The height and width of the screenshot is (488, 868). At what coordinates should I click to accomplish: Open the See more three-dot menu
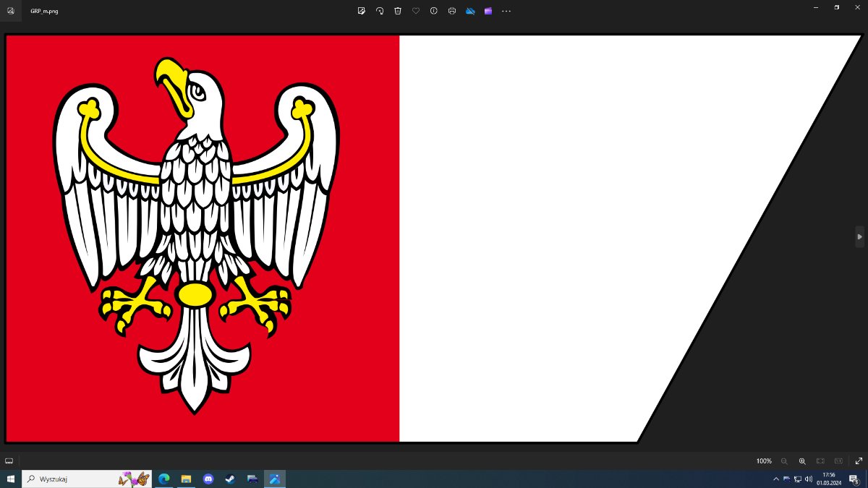click(x=506, y=11)
